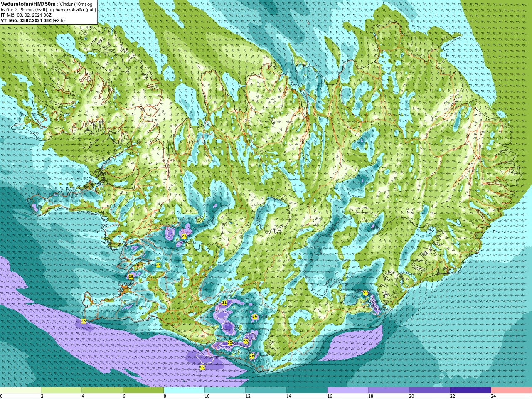Click the turquoise 10–12 m/s legend swatch

point(225,390)
